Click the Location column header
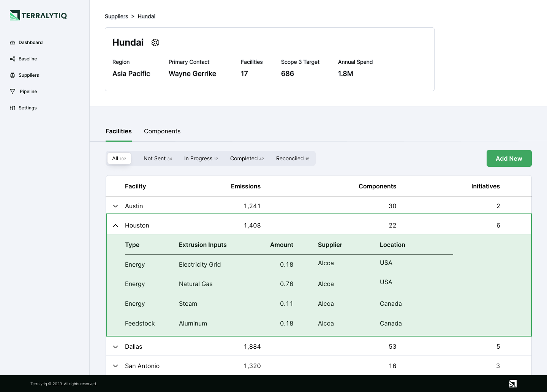 [x=392, y=245]
